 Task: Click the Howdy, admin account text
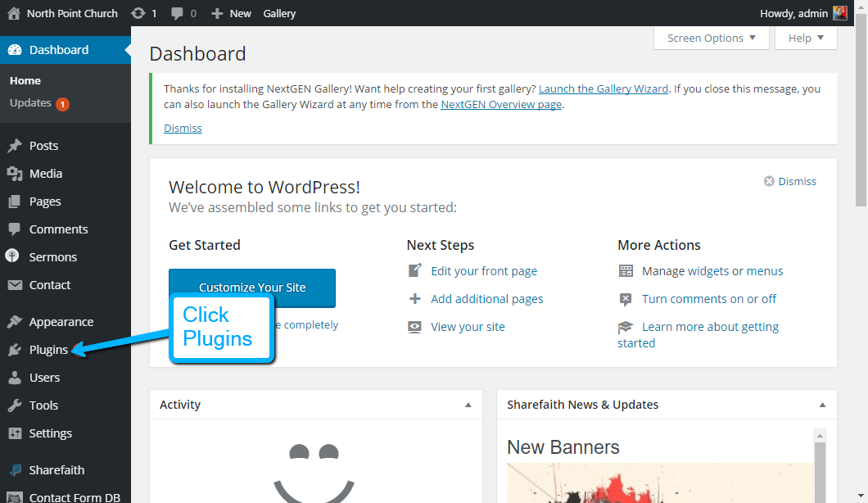click(x=793, y=13)
